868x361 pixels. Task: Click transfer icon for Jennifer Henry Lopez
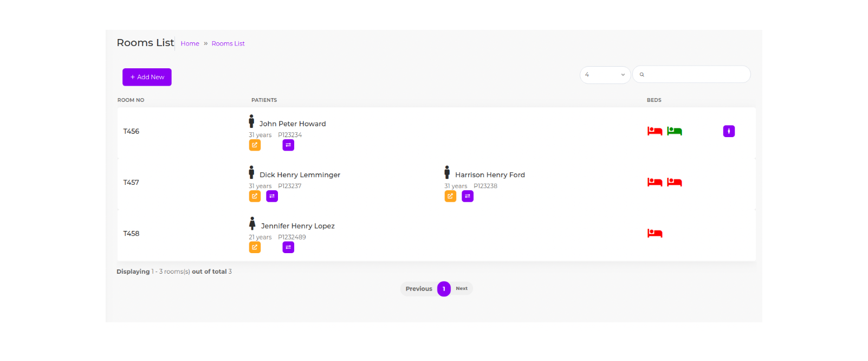(x=288, y=247)
